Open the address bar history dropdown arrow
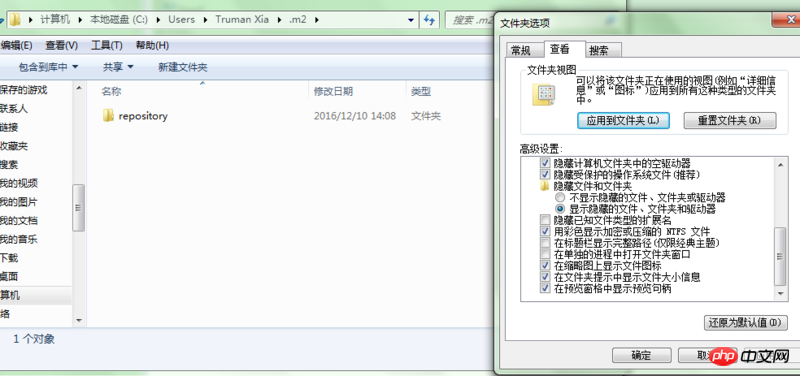This screenshot has height=376, width=800. coord(411,20)
